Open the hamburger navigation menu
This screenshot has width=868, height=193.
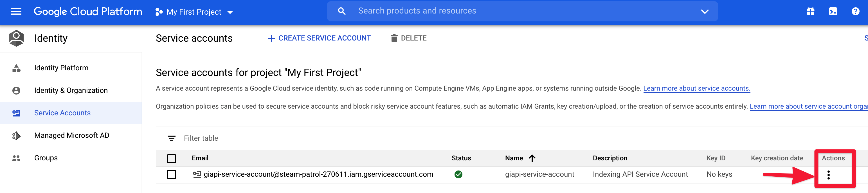(16, 12)
